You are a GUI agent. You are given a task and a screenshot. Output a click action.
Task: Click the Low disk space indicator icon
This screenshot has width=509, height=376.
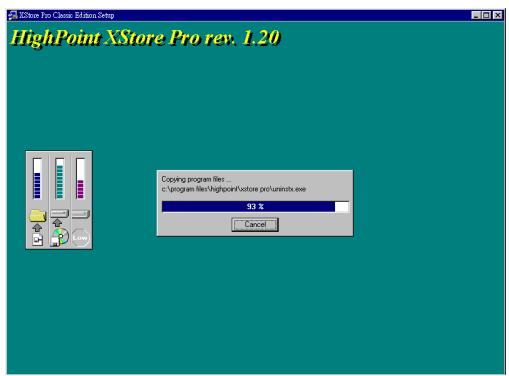click(80, 238)
